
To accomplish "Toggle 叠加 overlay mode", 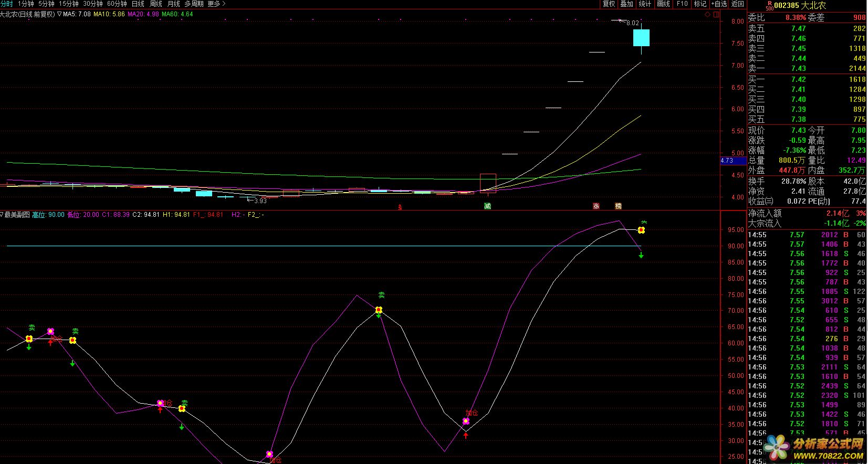I will [x=626, y=4].
